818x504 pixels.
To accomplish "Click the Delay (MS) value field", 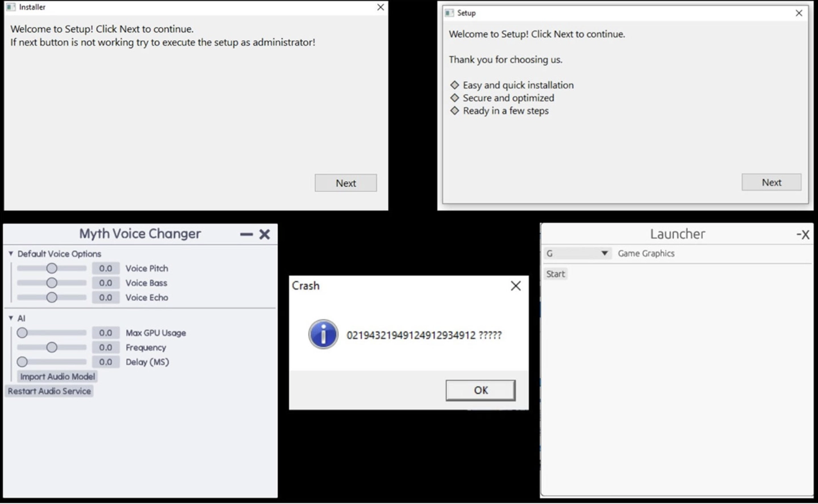I will tap(106, 362).
